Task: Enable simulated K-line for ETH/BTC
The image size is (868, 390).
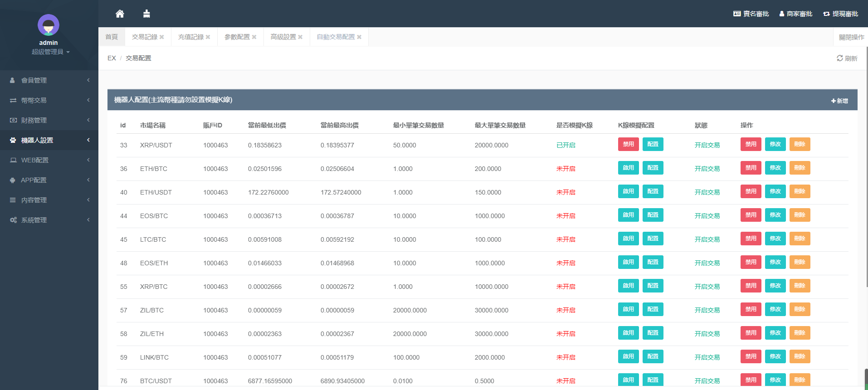Action: pyautogui.click(x=628, y=168)
